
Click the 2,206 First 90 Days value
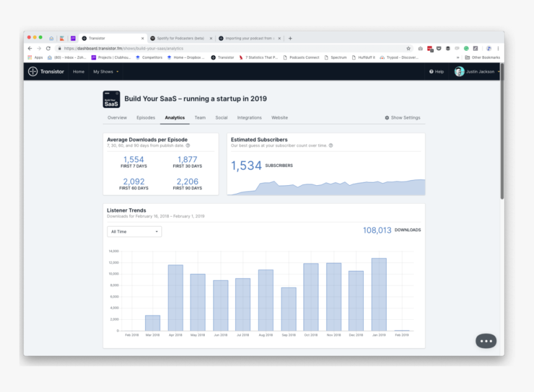pos(188,181)
